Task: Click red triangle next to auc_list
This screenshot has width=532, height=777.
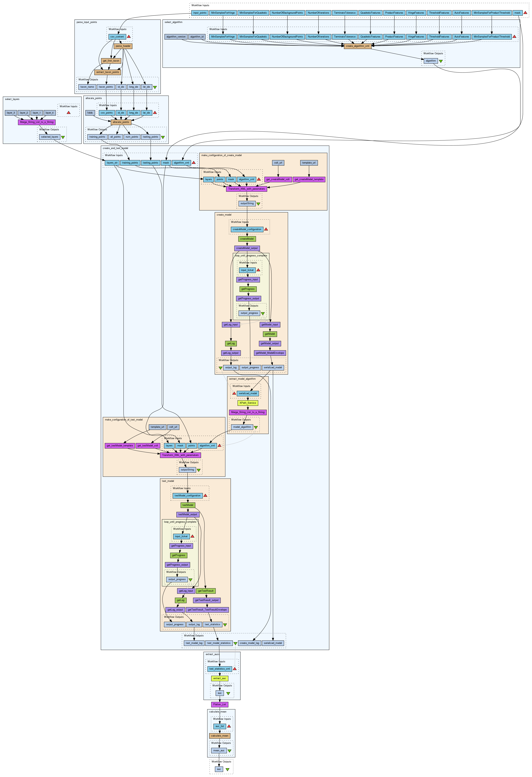Action: [x=229, y=726]
